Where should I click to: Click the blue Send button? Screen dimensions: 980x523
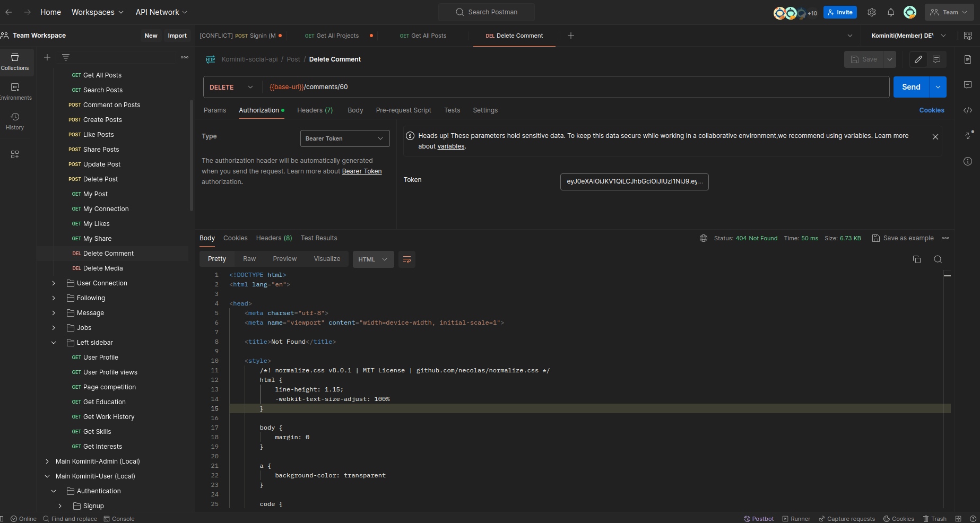click(x=911, y=87)
